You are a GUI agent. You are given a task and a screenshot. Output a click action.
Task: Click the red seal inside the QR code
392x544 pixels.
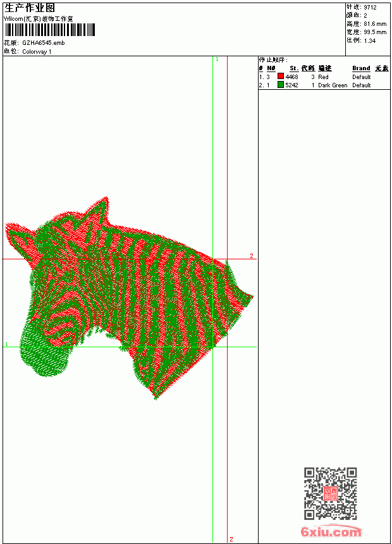click(x=331, y=493)
